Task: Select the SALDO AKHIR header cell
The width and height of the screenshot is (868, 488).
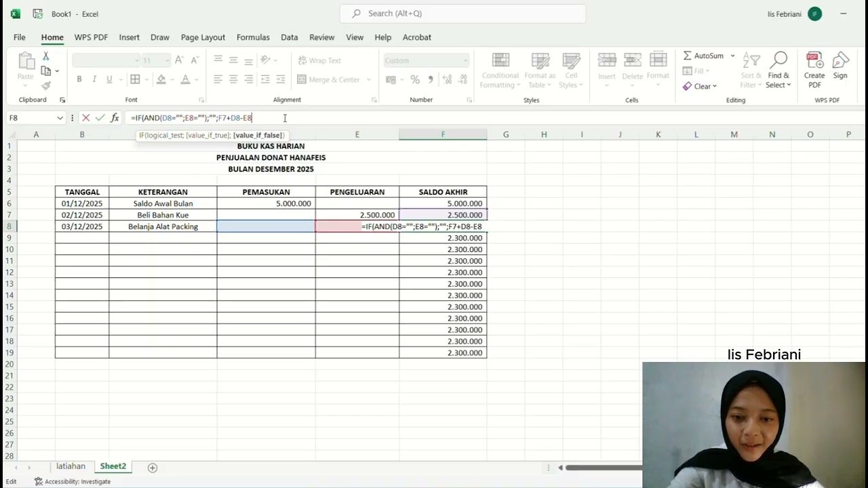Action: point(443,192)
